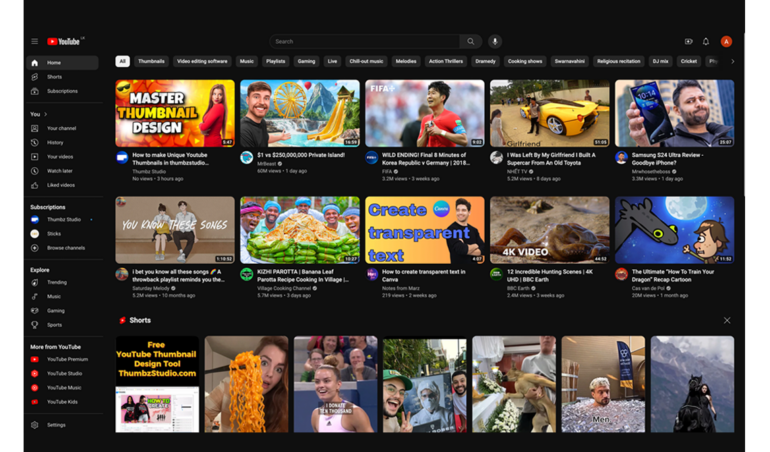Select the Cricket filter chip
Viewport: 770px width, 452px height.
click(x=688, y=61)
